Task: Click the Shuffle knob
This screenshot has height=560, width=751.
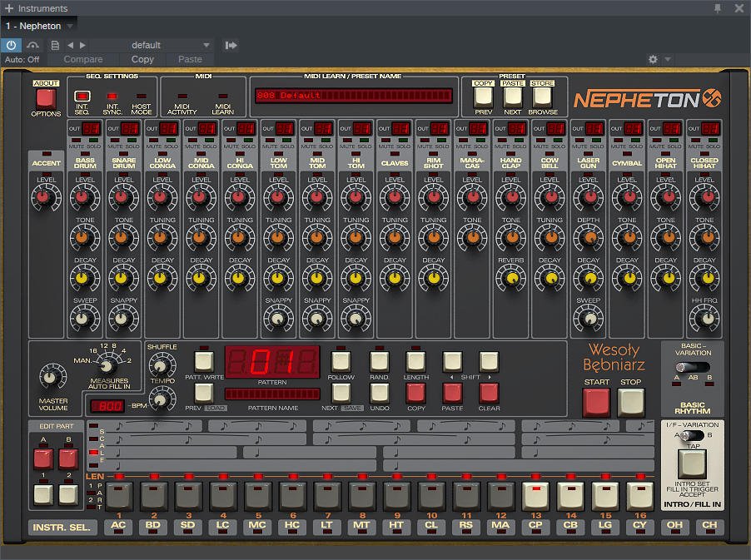Action: click(162, 365)
